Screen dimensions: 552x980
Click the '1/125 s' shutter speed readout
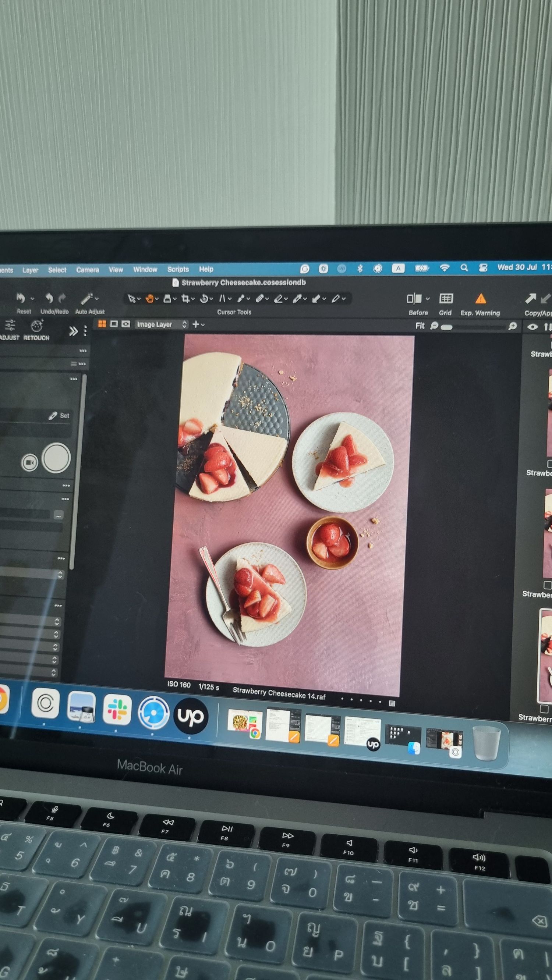(209, 687)
